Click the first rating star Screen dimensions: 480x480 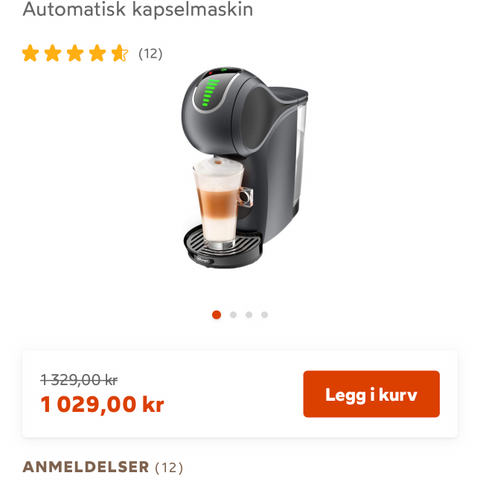coord(31,53)
